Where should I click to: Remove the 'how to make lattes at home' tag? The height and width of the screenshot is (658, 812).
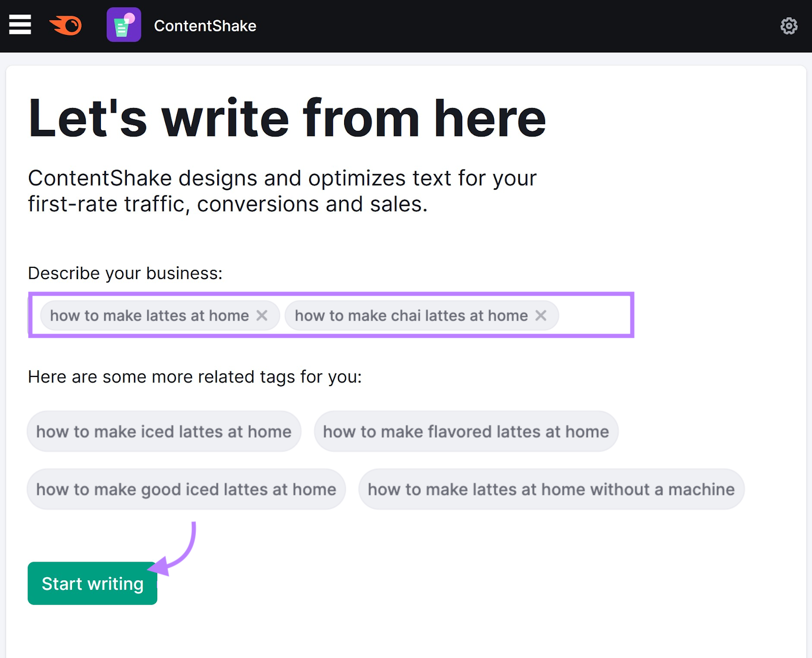click(263, 315)
